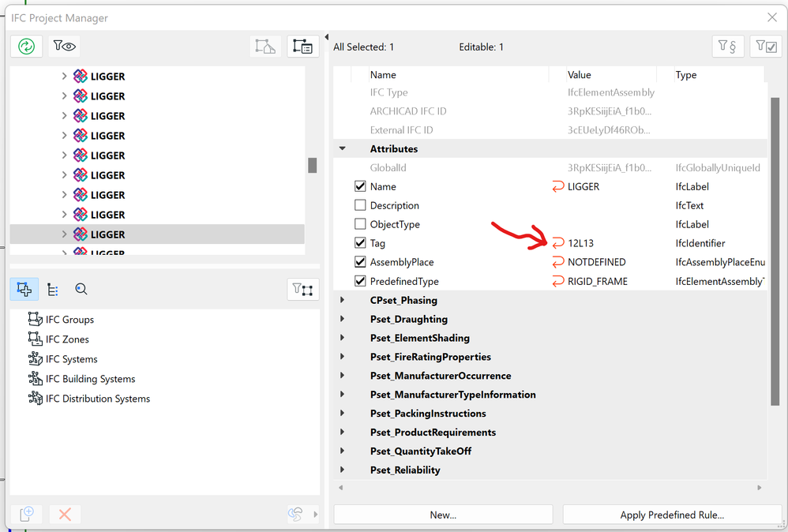
Task: Click the IFC Groups icon
Action: pyautogui.click(x=36, y=319)
